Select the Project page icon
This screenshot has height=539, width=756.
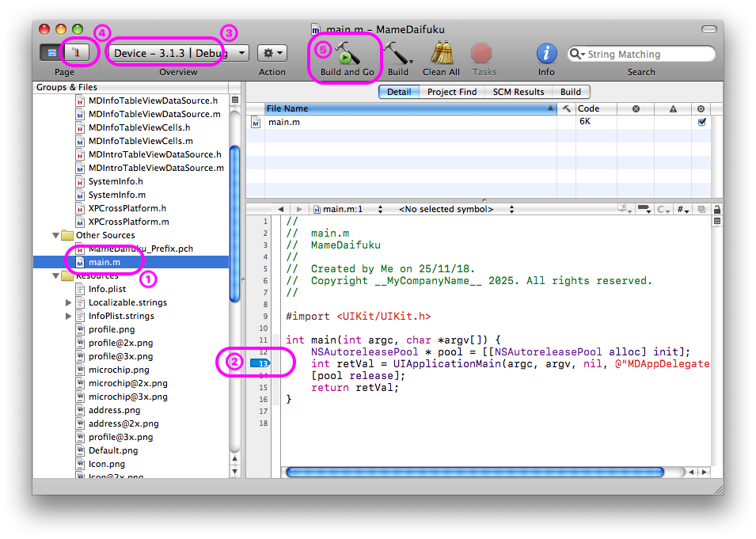click(52, 53)
